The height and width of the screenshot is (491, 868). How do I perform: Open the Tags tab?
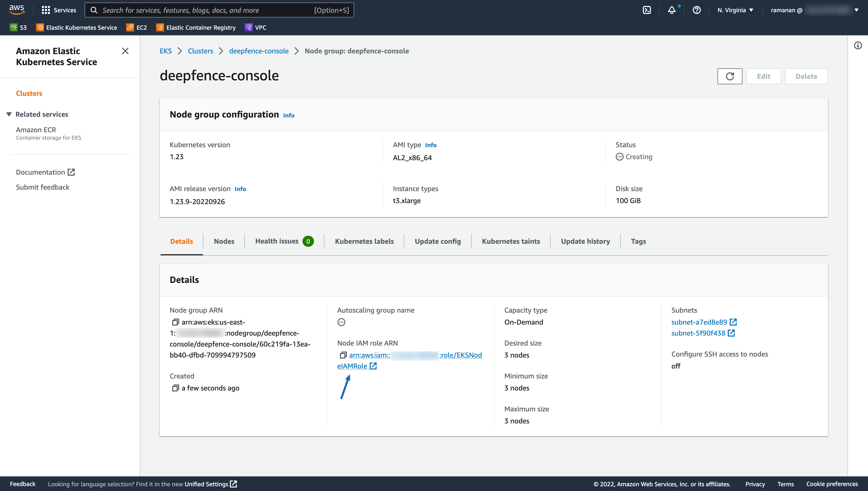[638, 242]
